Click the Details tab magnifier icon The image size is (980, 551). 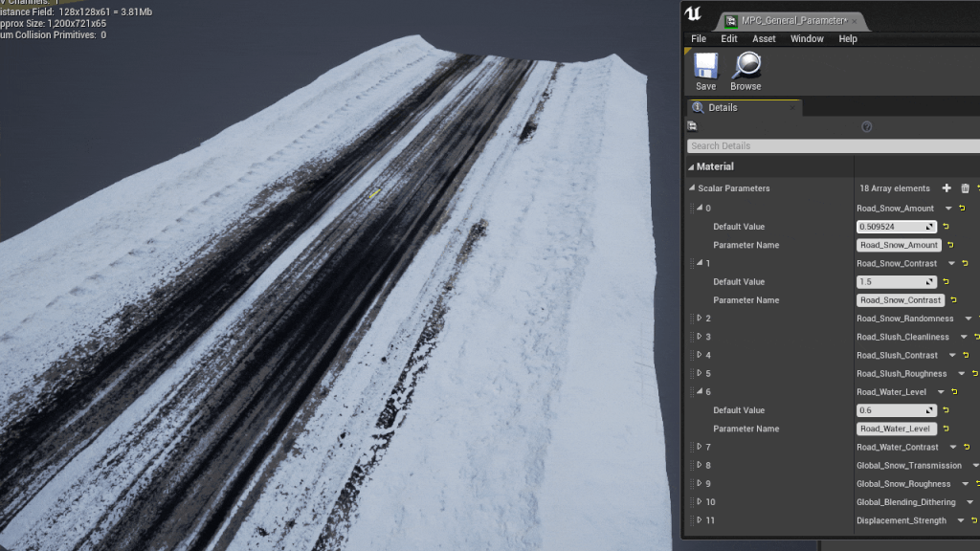698,107
